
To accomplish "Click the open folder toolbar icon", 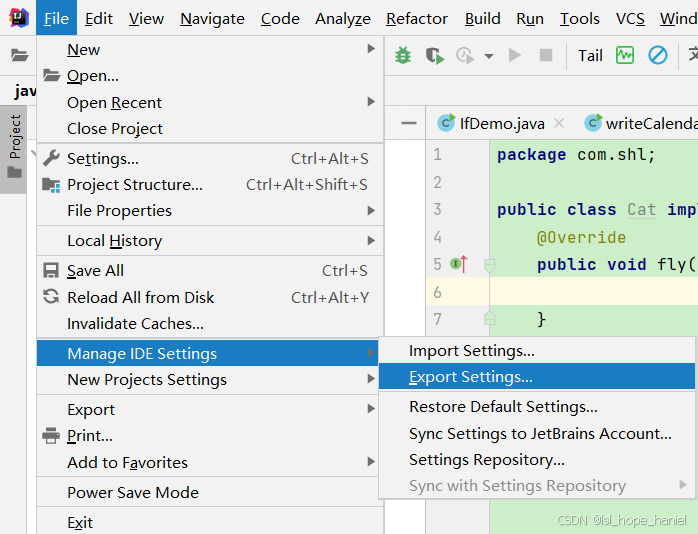I will (19, 56).
